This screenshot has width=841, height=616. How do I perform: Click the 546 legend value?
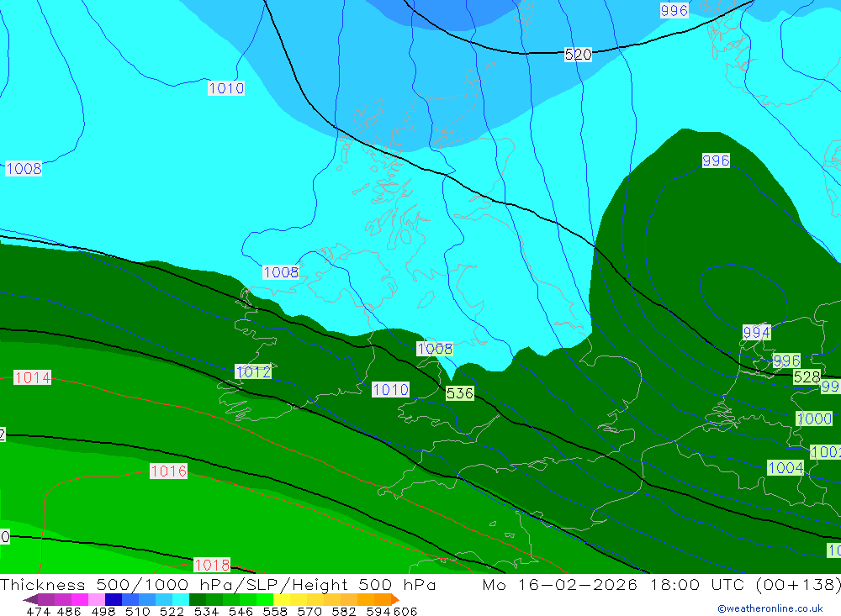pos(239,611)
